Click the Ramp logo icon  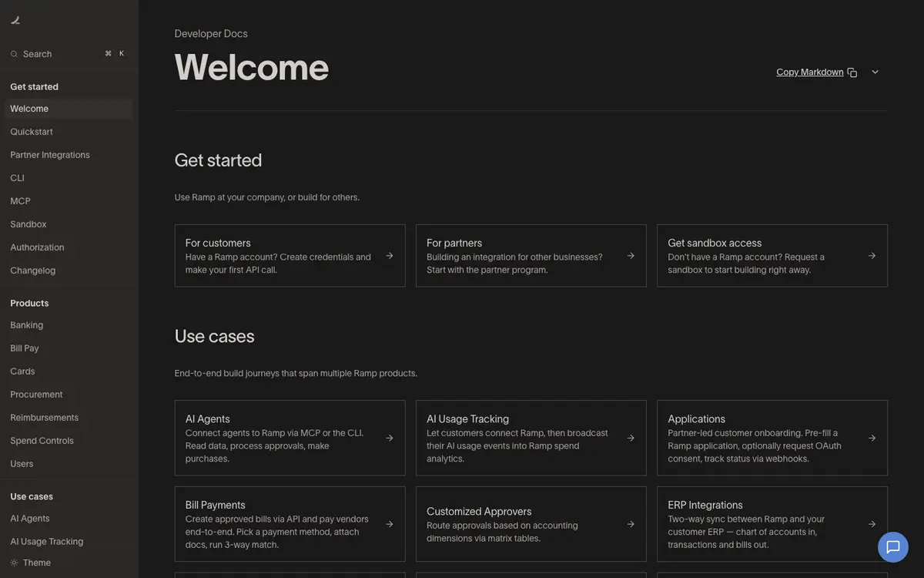[15, 20]
